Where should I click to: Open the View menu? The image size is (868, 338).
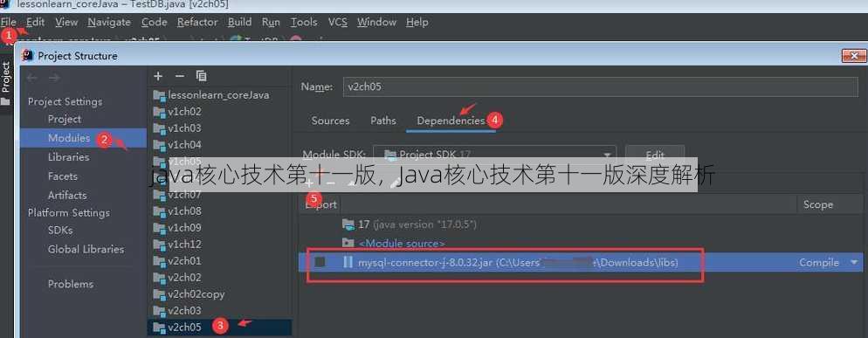[66, 22]
